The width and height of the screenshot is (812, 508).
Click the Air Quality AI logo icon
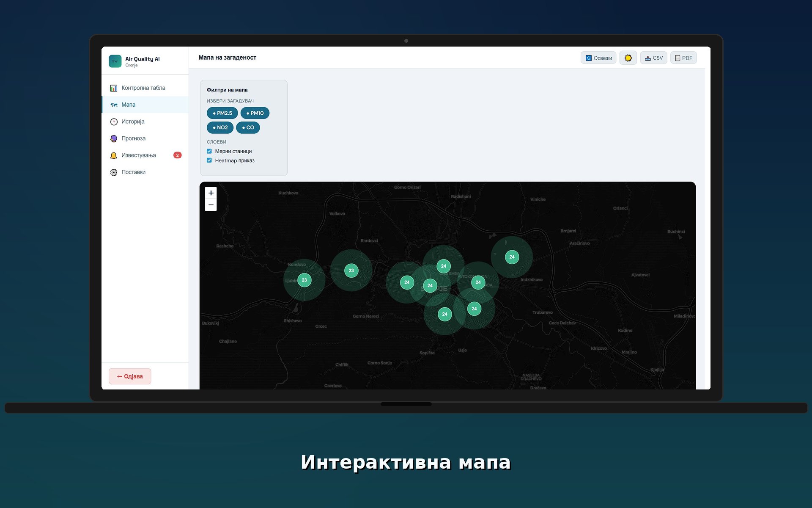point(115,61)
